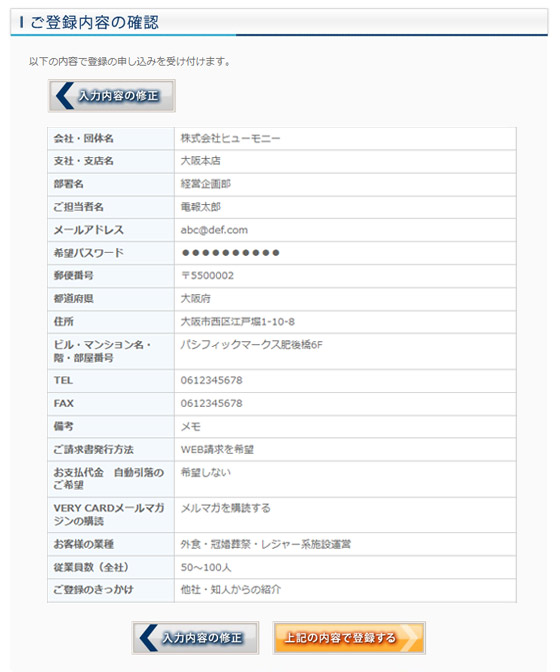The width and height of the screenshot is (560, 672).
Task: Click the 他社・知人からの紹介 value
Action: (x=231, y=590)
